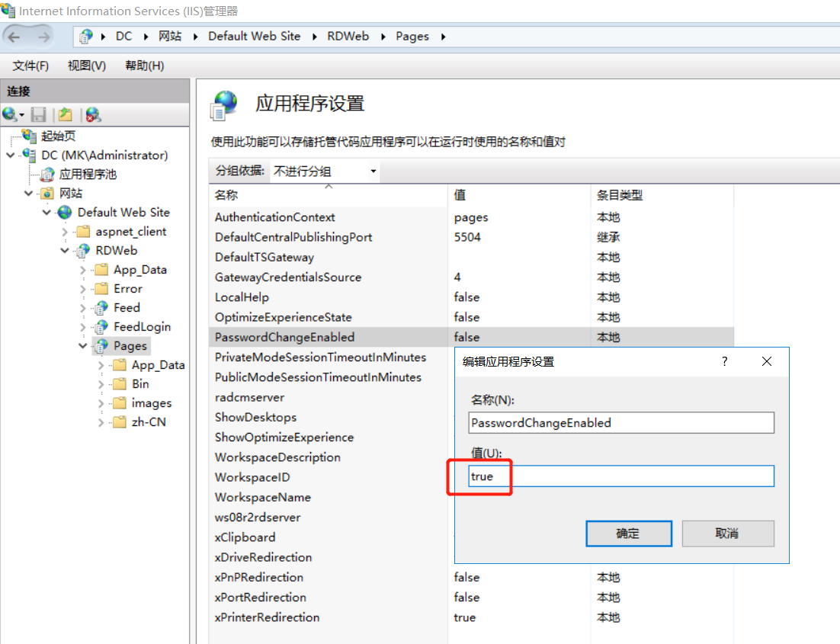Image resolution: width=840 pixels, height=644 pixels.
Task: Click the 取消 button in the dialog
Action: tap(727, 533)
